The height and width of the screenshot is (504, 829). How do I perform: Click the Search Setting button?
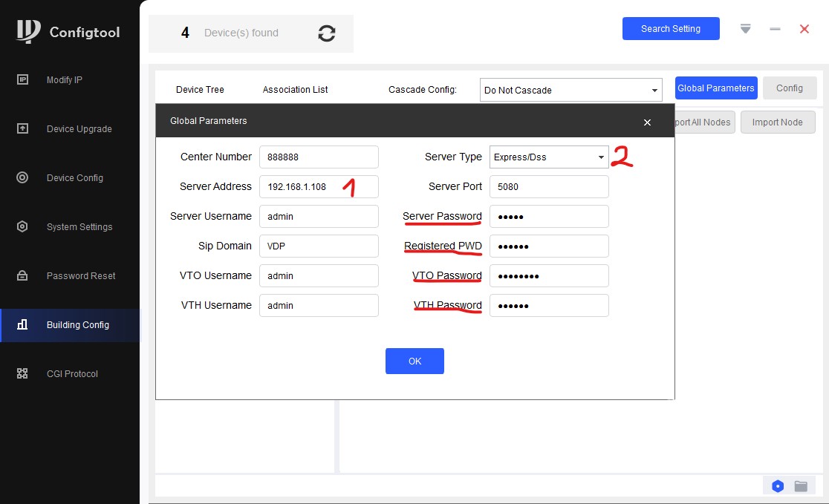coord(670,29)
